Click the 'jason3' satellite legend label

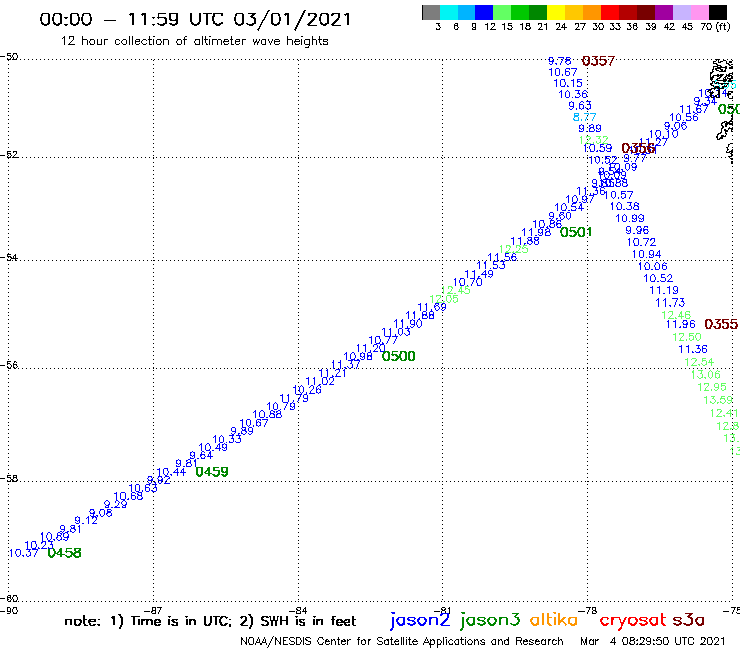(x=490, y=620)
